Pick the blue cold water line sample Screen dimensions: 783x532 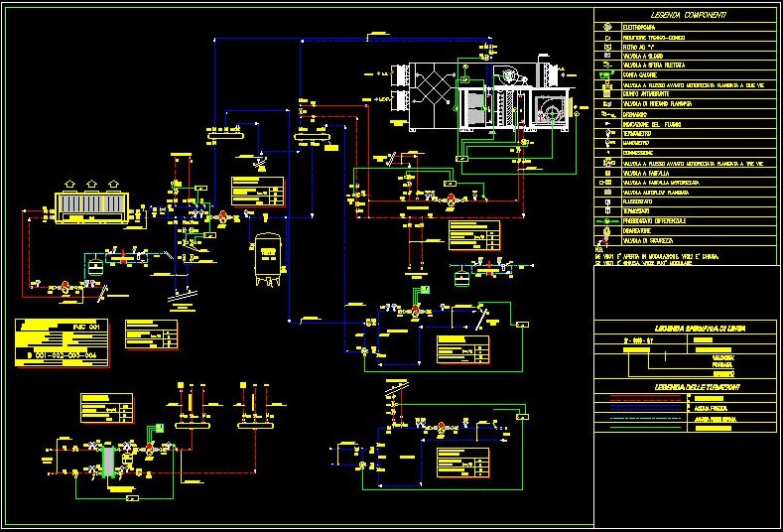(643, 407)
